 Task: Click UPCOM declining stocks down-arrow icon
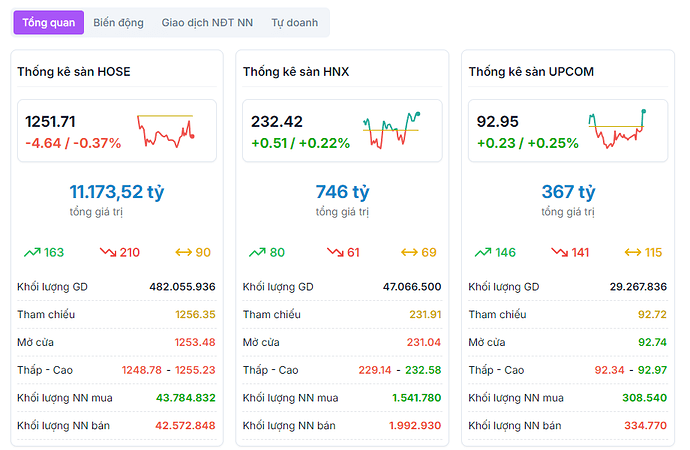pos(559,252)
